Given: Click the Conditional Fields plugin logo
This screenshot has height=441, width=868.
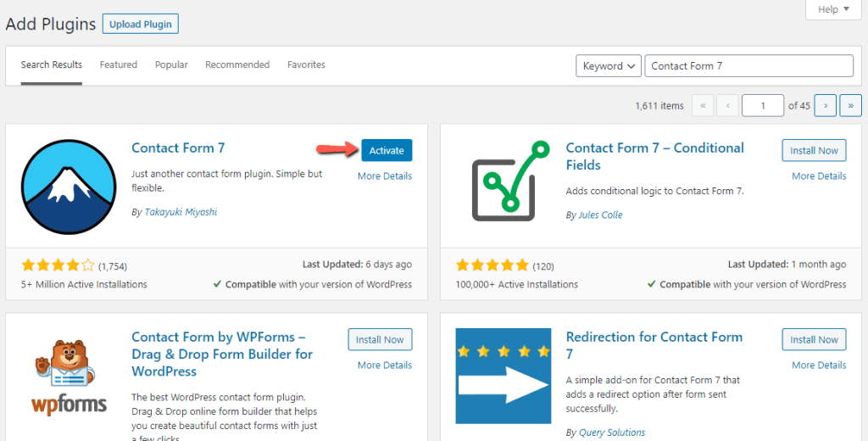Looking at the screenshot, I should (x=510, y=181).
